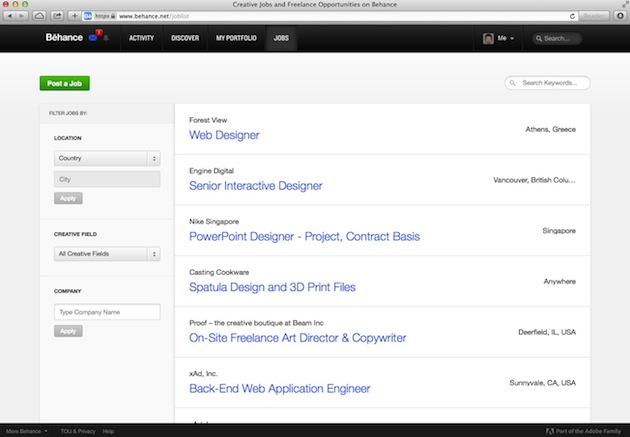Open the Country dropdown

point(107,158)
